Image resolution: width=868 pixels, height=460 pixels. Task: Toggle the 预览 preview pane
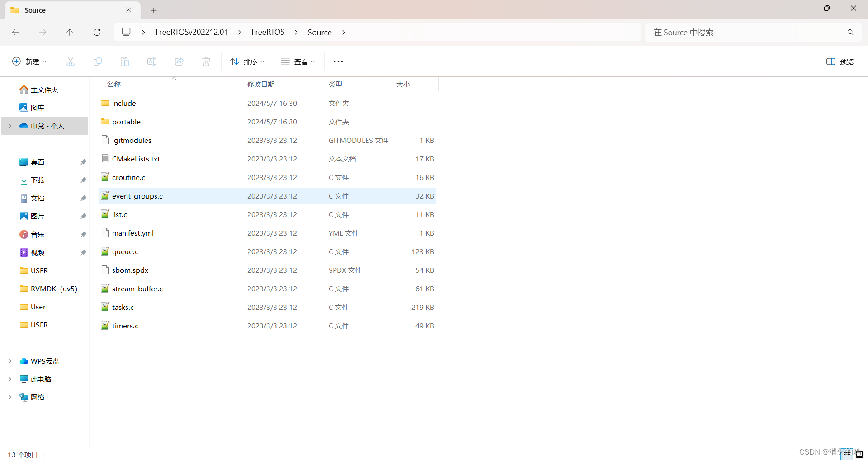click(x=839, y=62)
